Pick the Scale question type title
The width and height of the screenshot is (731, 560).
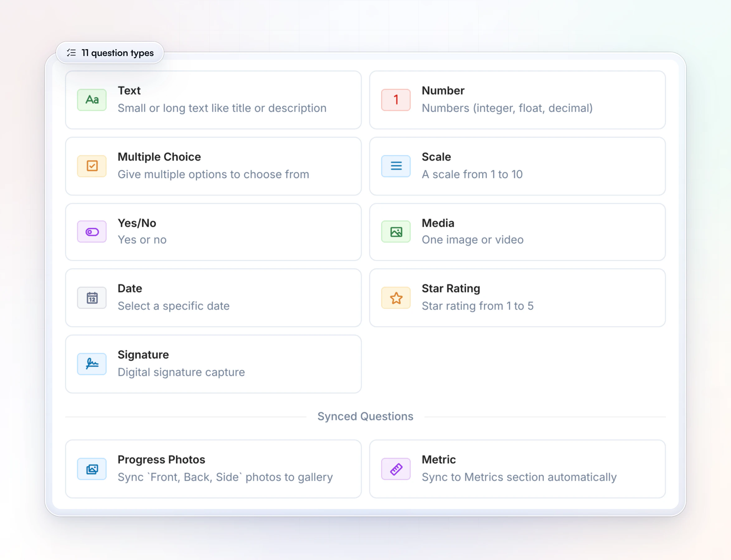436,157
